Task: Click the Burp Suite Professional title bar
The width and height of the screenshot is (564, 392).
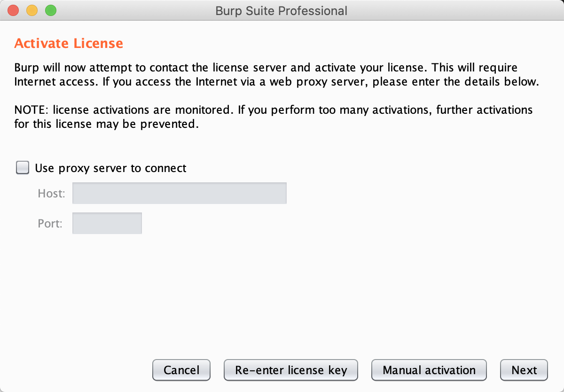Action: (282, 10)
